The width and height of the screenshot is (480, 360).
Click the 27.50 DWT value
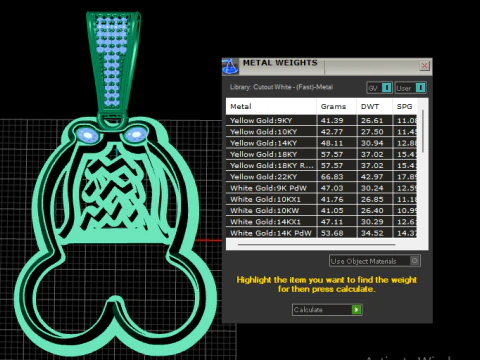click(x=372, y=132)
